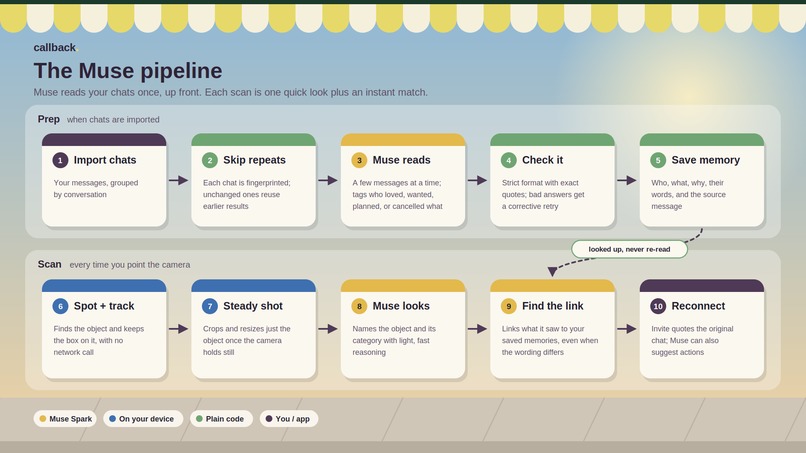Click the 'The Muse pipeline' heading
Viewport: 806px width, 453px height.
pos(128,71)
